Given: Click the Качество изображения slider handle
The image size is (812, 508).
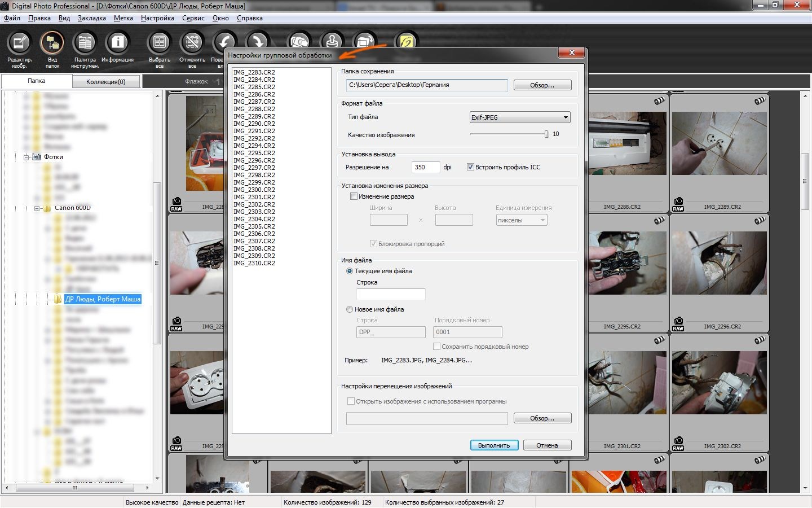Looking at the screenshot, I should [x=546, y=134].
